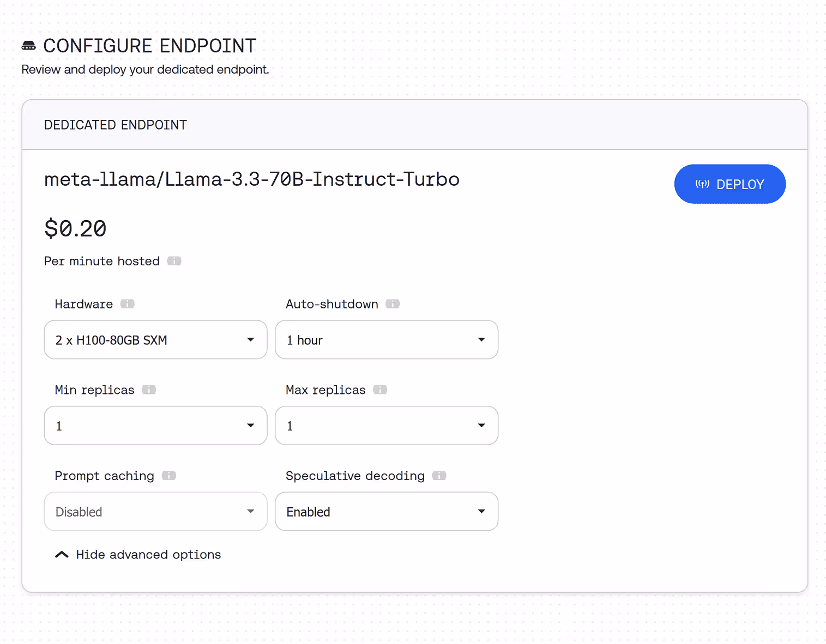Click the Auto-shutdown info icon
Image resolution: width=826 pixels, height=644 pixels.
tap(393, 304)
